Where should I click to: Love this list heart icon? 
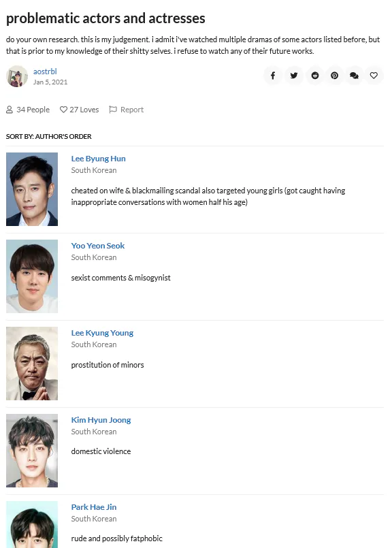(374, 76)
